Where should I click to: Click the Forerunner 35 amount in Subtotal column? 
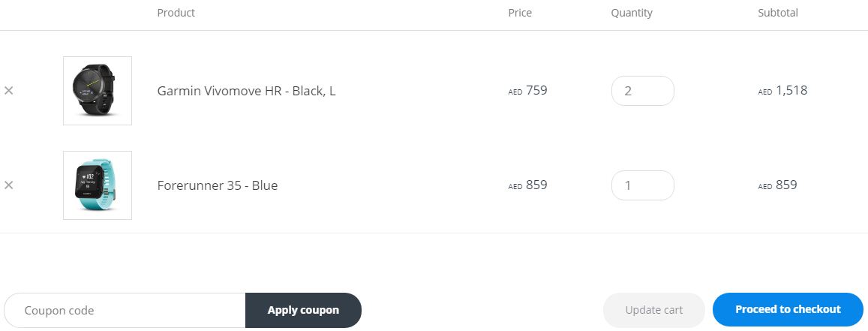[778, 185]
